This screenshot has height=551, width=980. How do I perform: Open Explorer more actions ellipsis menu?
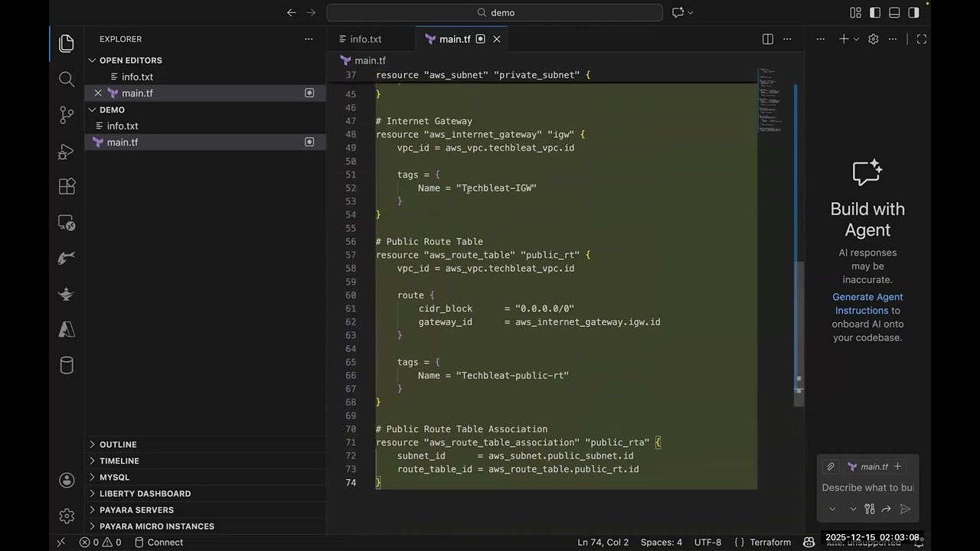[309, 39]
